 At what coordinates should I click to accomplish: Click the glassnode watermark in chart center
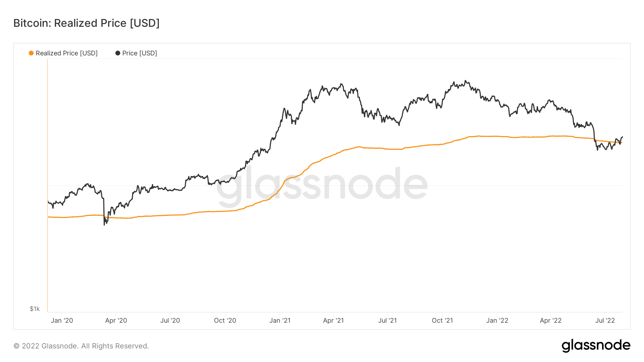point(322,185)
